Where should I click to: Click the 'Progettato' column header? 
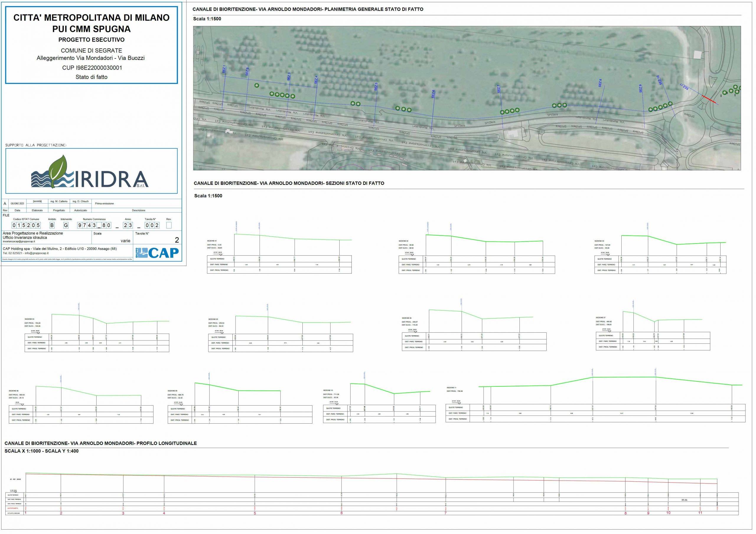pyautogui.click(x=59, y=210)
